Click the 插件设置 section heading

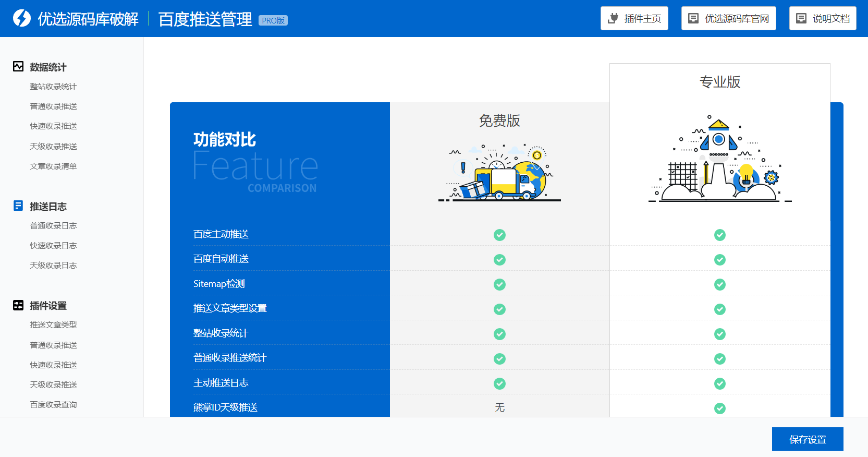tap(48, 306)
